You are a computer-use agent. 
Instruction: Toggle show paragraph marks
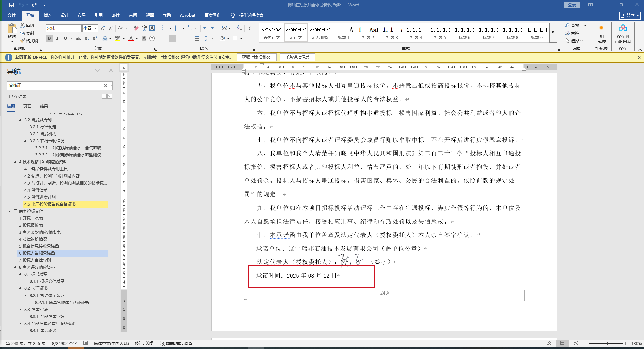tap(250, 28)
